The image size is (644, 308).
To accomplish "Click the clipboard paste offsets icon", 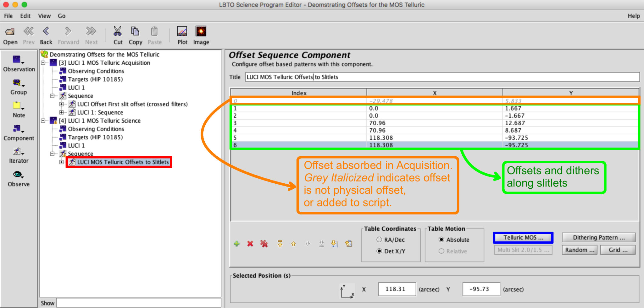I will click(349, 244).
